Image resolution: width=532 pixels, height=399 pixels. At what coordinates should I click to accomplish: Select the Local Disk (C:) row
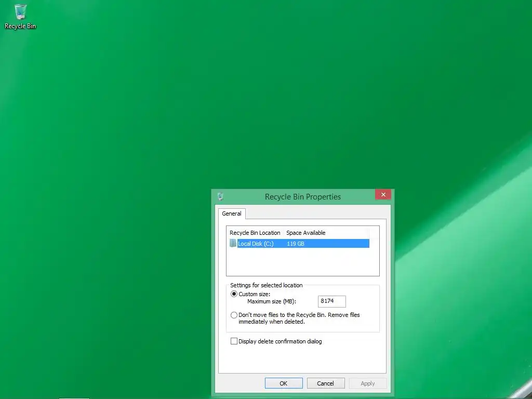click(x=299, y=244)
